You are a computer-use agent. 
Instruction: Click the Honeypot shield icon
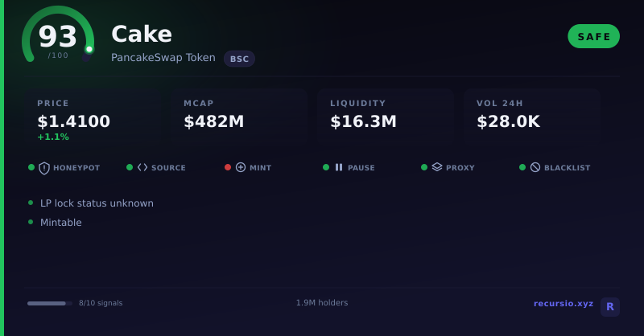click(44, 168)
